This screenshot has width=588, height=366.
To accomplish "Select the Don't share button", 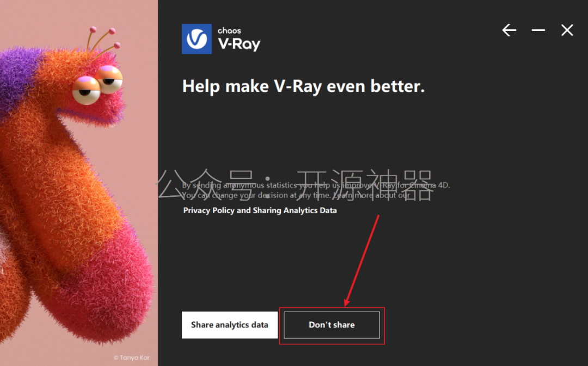I will [x=332, y=325].
